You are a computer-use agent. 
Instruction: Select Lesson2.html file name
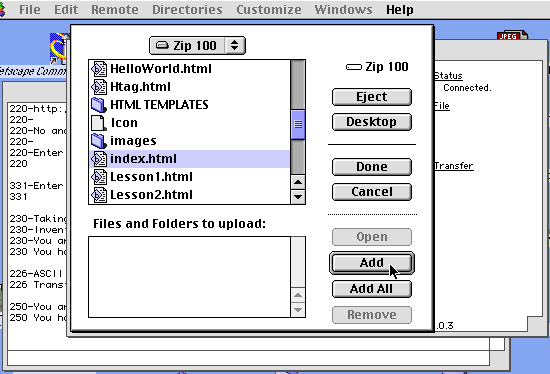(x=151, y=194)
